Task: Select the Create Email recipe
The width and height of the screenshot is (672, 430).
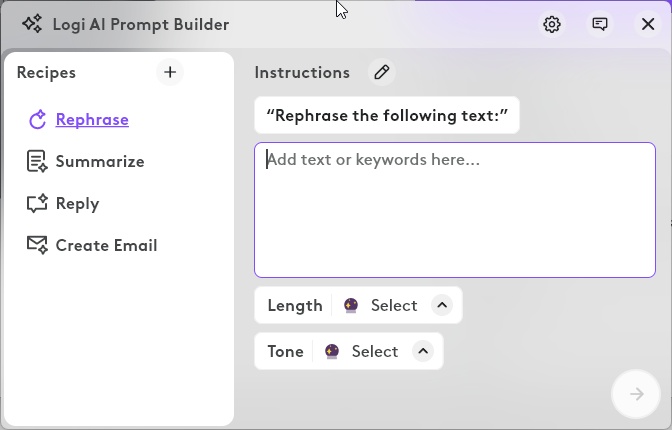Action: tap(106, 245)
